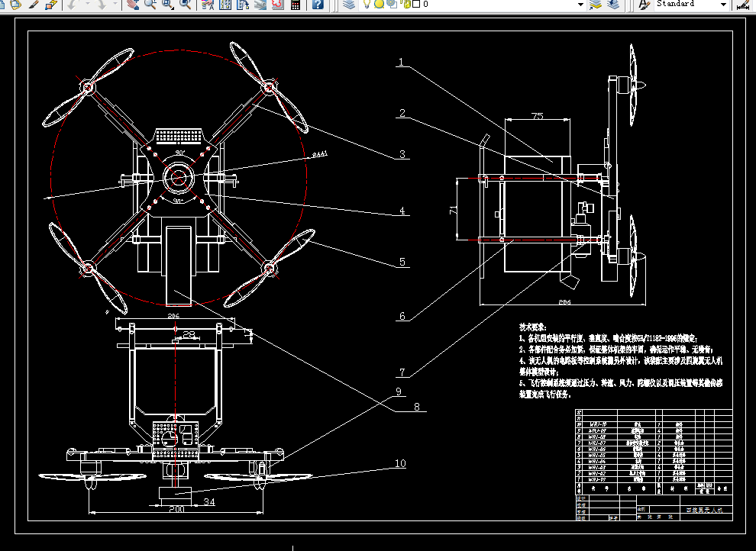Click the part callout number 5
Image resolution: width=756 pixels, height=551 pixels.
tap(402, 262)
